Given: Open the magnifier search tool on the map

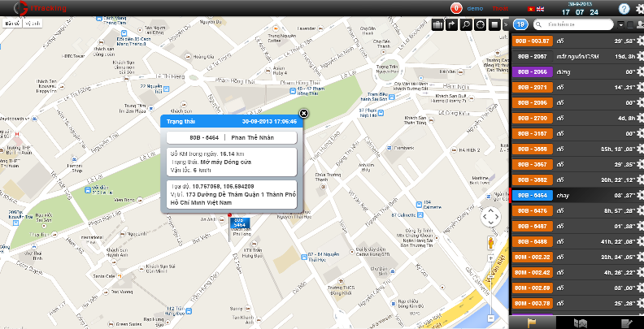Looking at the screenshot, I should 466,24.
